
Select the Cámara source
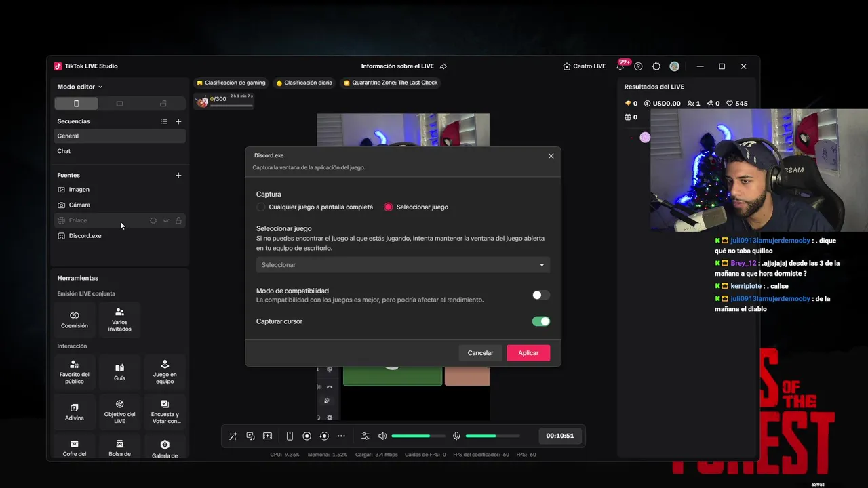pos(119,205)
